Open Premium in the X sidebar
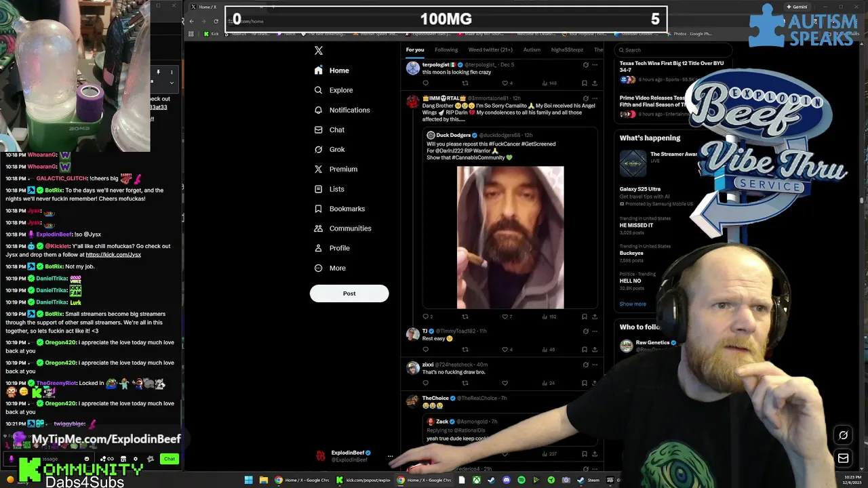The image size is (868, 488). 336,169
